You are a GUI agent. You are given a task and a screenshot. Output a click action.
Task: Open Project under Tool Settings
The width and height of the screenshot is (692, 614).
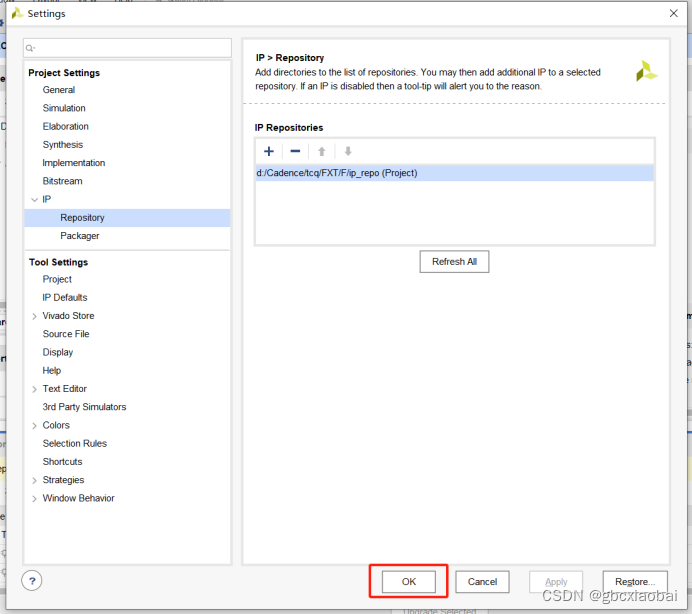point(57,279)
